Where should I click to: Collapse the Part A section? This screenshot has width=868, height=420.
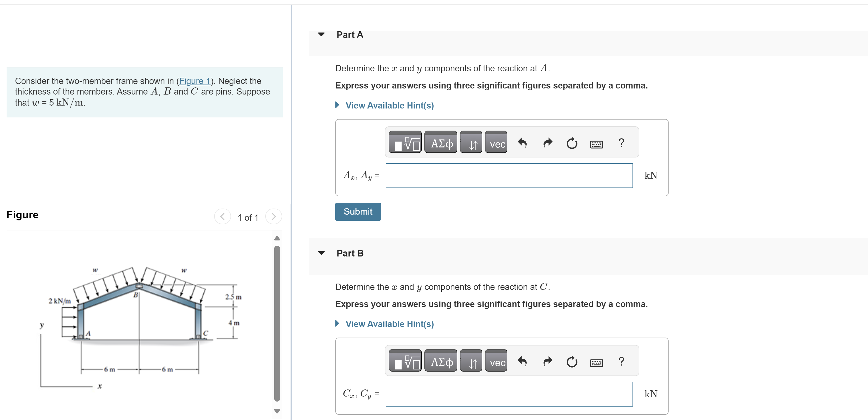321,34
